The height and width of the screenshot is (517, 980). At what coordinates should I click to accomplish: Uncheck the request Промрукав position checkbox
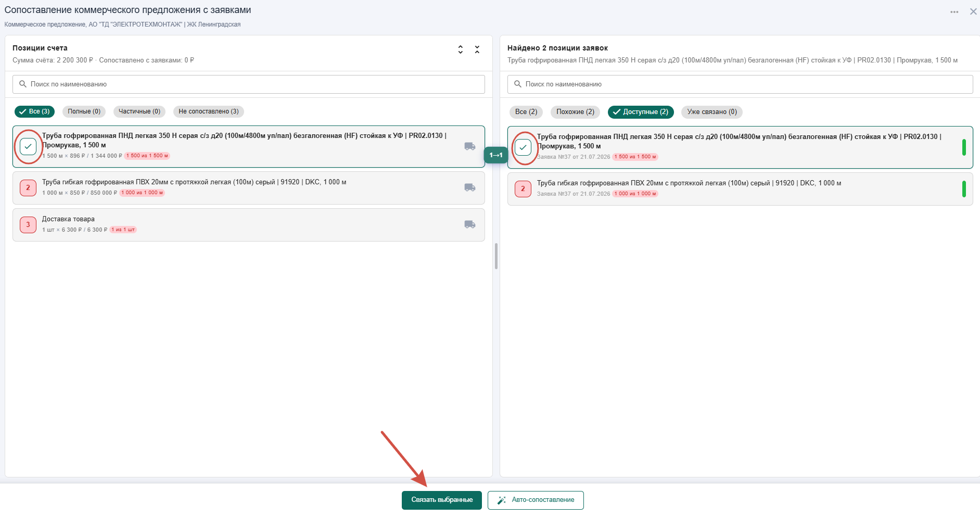coord(523,147)
